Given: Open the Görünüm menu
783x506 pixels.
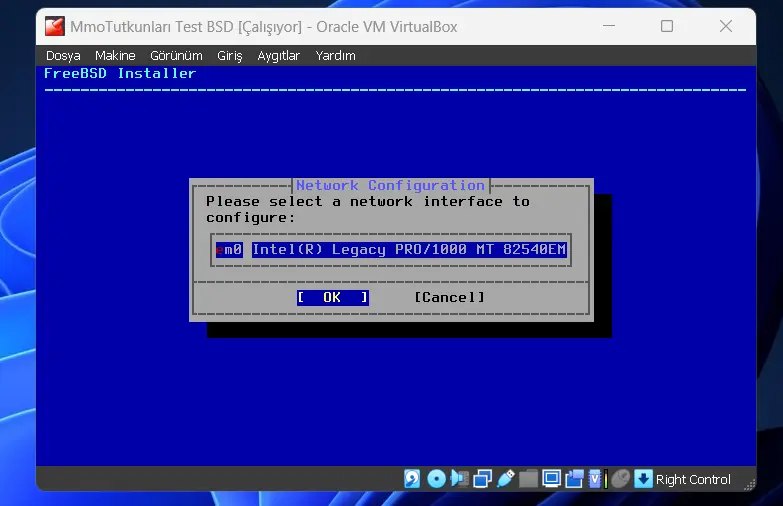Looking at the screenshot, I should coord(176,55).
